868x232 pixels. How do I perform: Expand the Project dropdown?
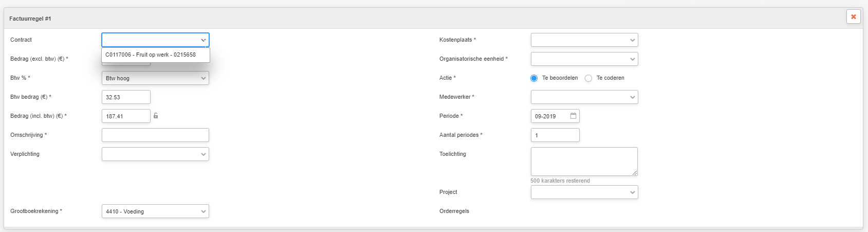coord(584,192)
